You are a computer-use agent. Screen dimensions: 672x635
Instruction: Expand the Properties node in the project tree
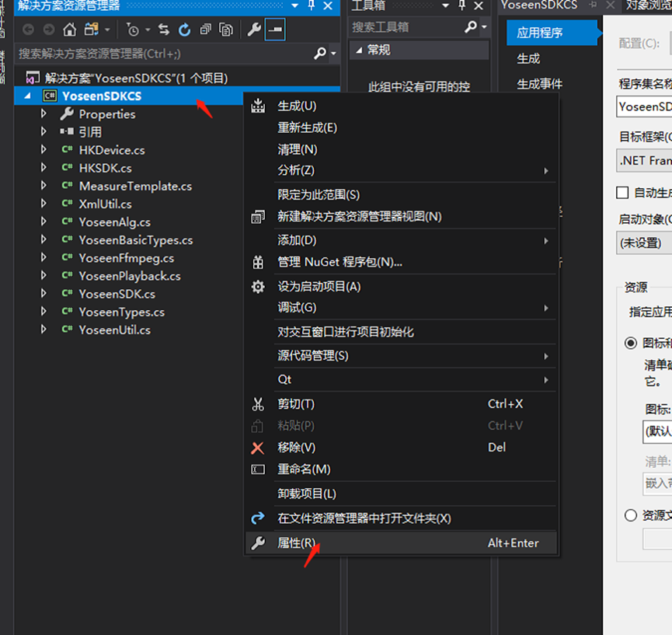click(44, 113)
